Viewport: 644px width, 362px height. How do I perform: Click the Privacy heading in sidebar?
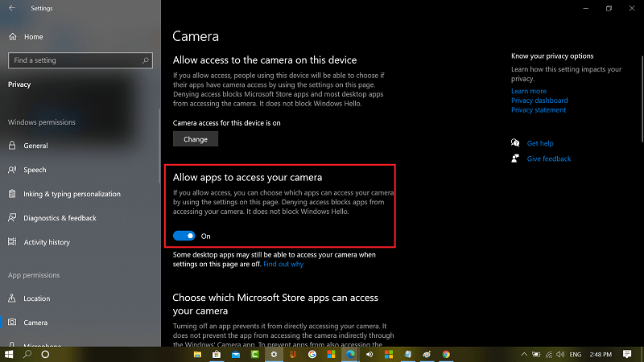pos(19,84)
